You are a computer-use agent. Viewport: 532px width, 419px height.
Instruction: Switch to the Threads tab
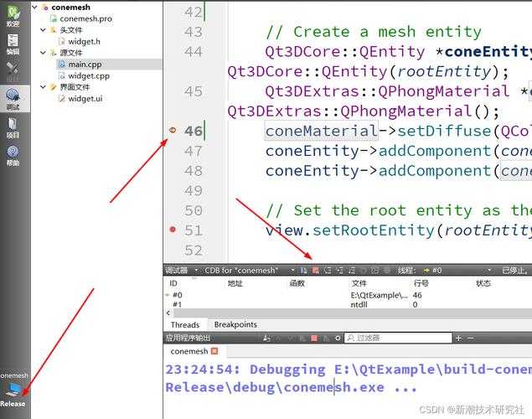[x=184, y=324]
